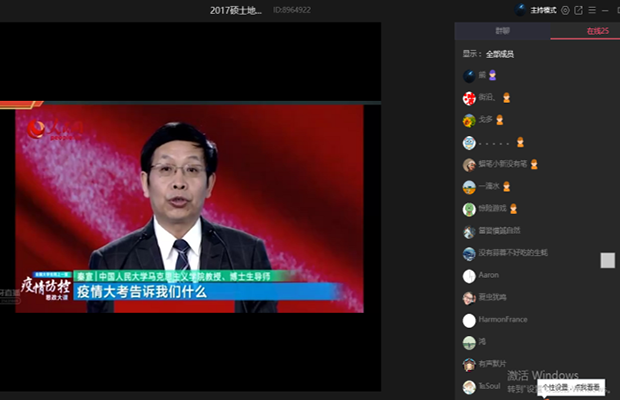Click the TsSoul member avatar
Screen dimensions: 620x400
469,387
